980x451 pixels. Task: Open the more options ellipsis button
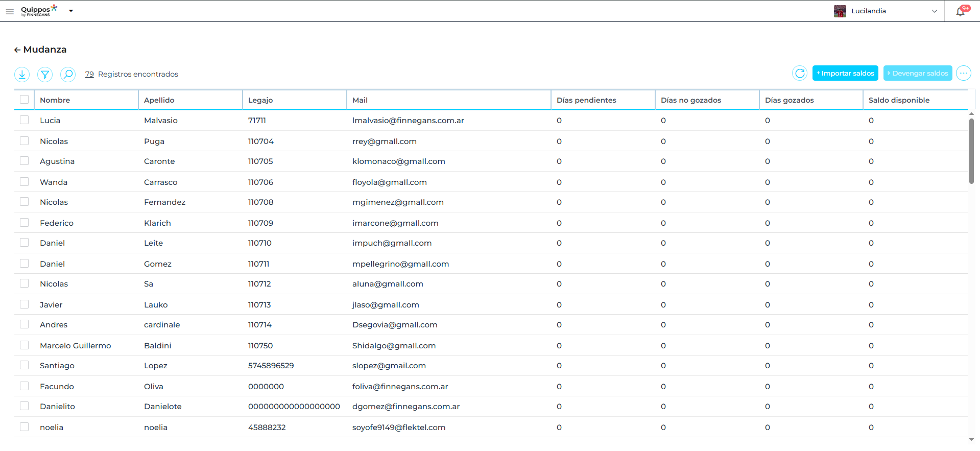tap(963, 74)
